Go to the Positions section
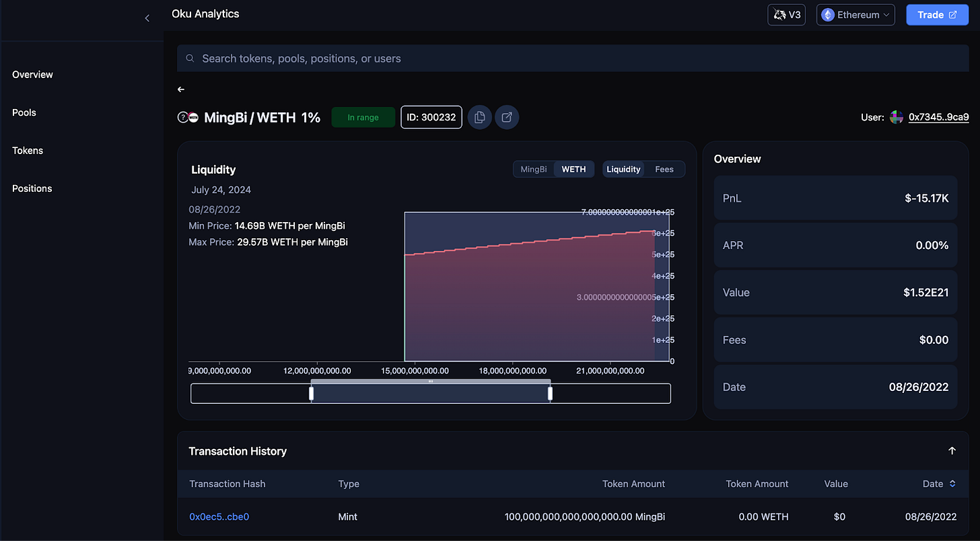 (x=32, y=188)
